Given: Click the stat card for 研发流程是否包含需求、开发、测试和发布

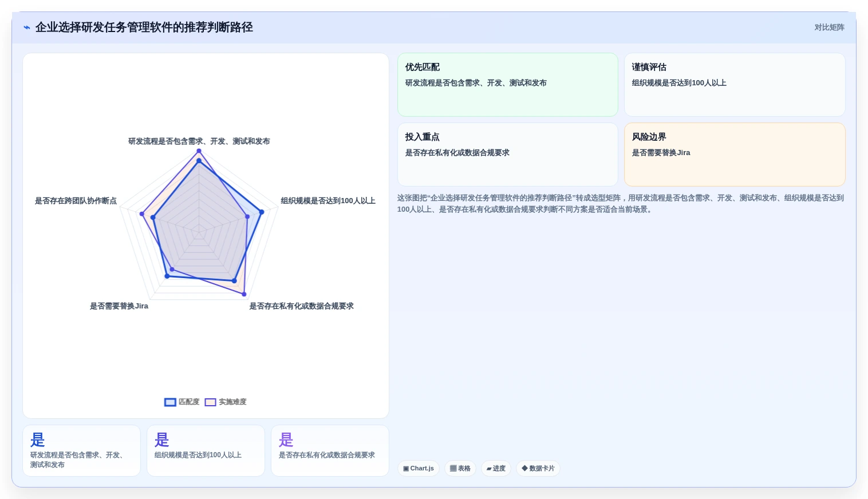Looking at the screenshot, I should 81,450.
